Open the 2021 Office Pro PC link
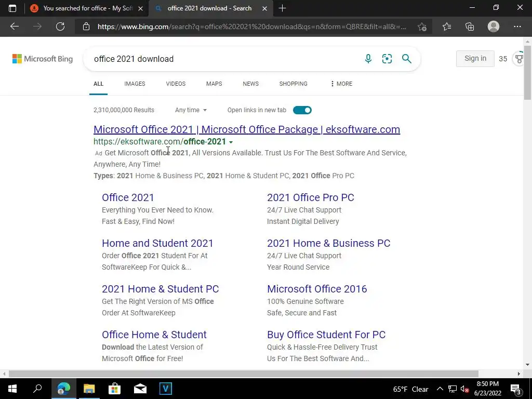The height and width of the screenshot is (399, 532). (x=311, y=197)
